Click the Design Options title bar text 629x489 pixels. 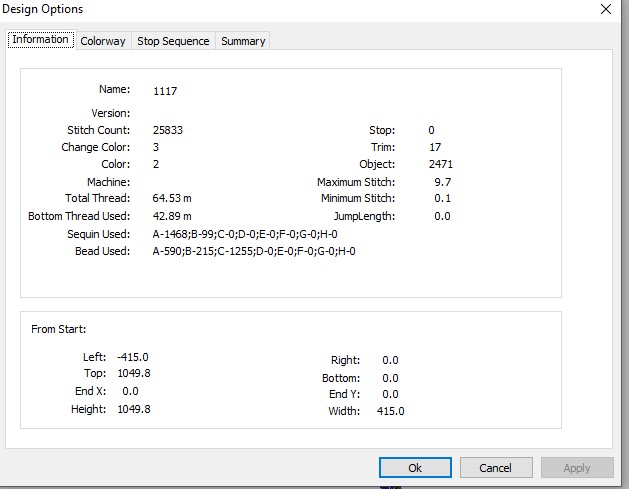42,9
